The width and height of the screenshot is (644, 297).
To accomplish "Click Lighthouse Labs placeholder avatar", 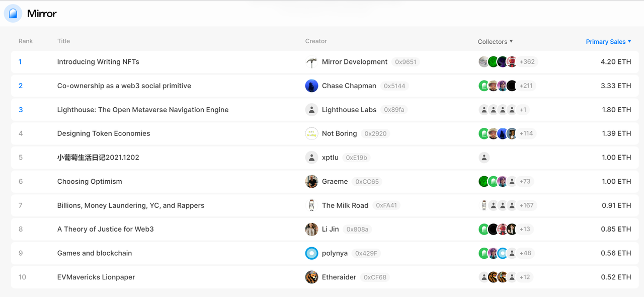I will pyautogui.click(x=311, y=110).
